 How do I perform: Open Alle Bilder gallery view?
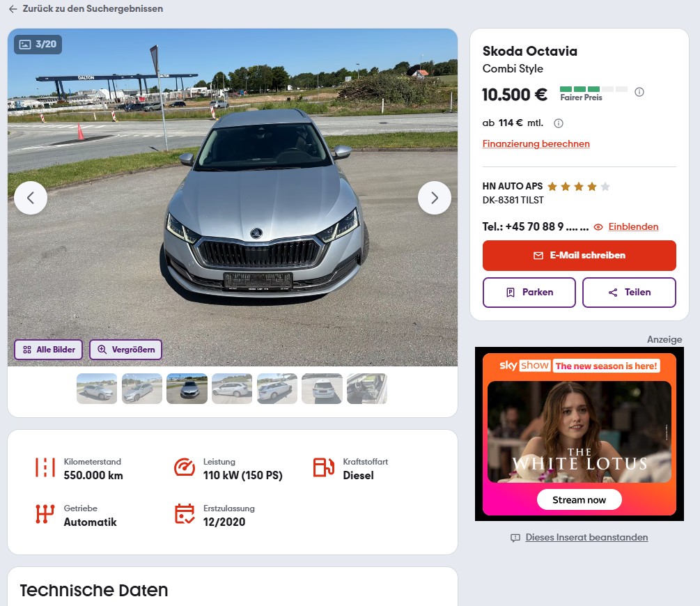point(49,350)
